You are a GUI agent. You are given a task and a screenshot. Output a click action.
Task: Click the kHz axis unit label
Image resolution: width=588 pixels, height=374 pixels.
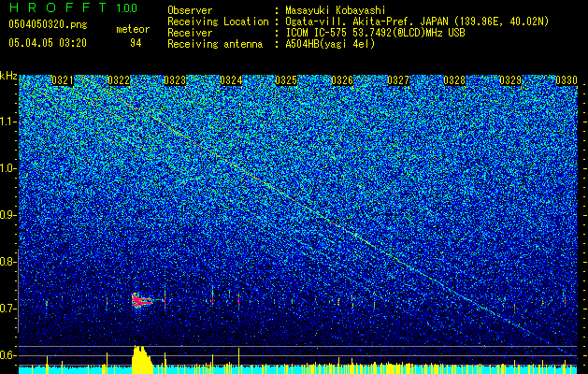(x=8, y=76)
